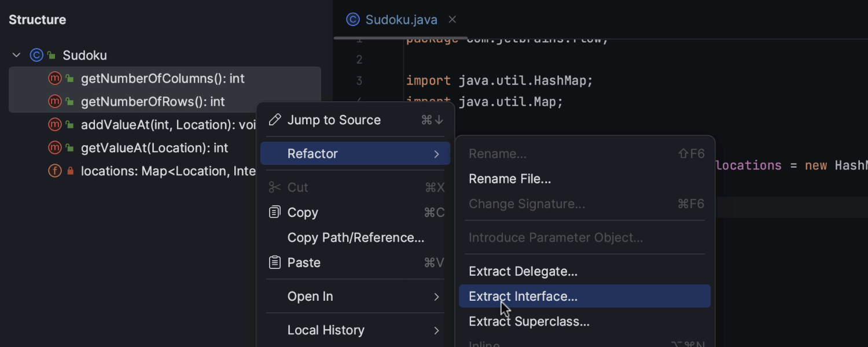Click the red lock icon on locations field
Viewport: 868px width, 347px height.
pyautogui.click(x=70, y=171)
